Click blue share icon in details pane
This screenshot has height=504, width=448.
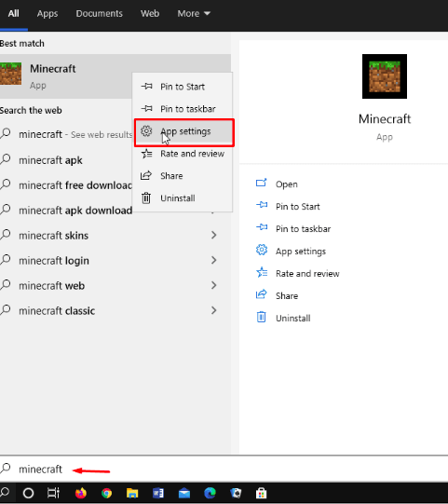[x=262, y=294]
